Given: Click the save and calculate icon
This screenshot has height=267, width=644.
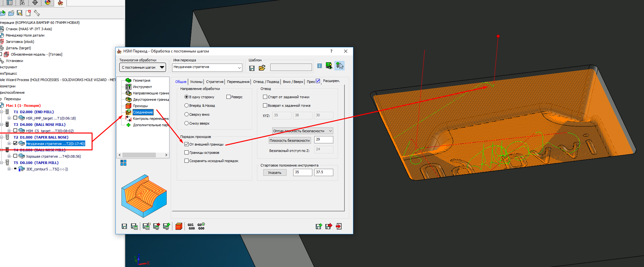Looking at the screenshot, I should (135, 226).
